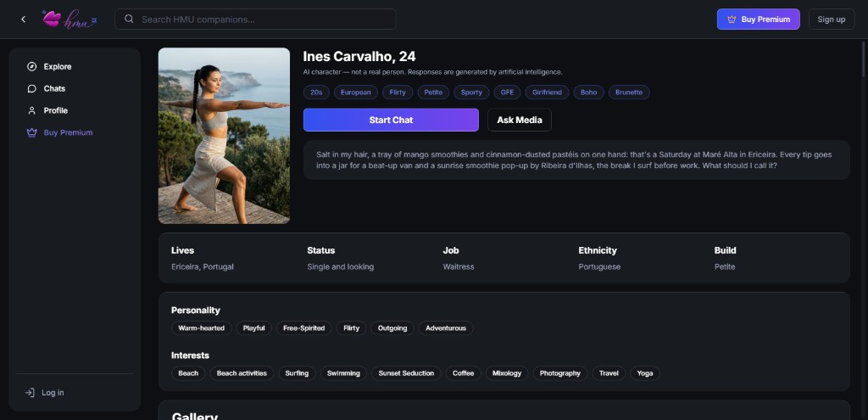Click the Warm-hearted personality chip
The height and width of the screenshot is (420, 868).
[202, 328]
